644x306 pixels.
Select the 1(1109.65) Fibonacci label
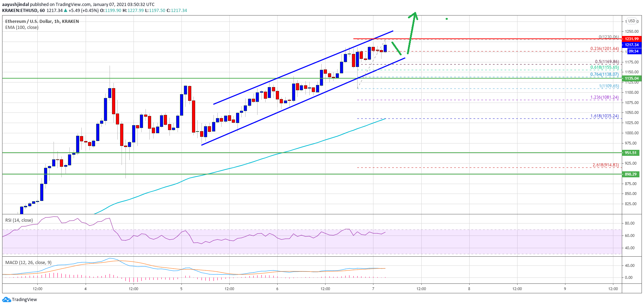pos(609,86)
